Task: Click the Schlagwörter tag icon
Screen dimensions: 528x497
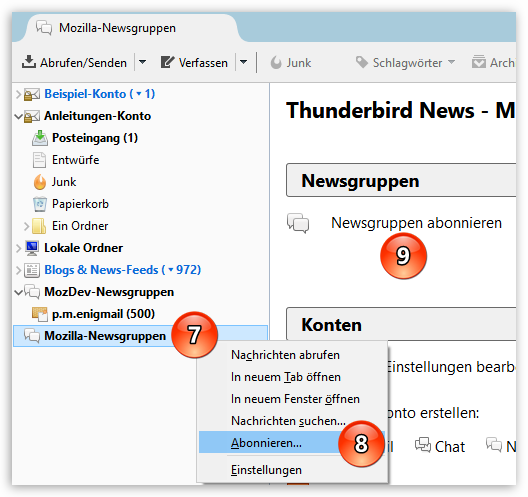Action: (x=362, y=62)
